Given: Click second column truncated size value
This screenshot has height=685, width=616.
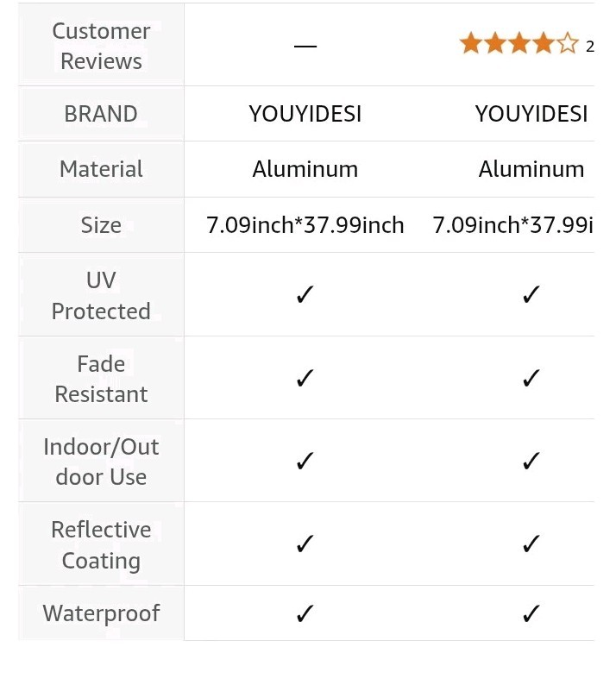Looking at the screenshot, I should [x=512, y=225].
